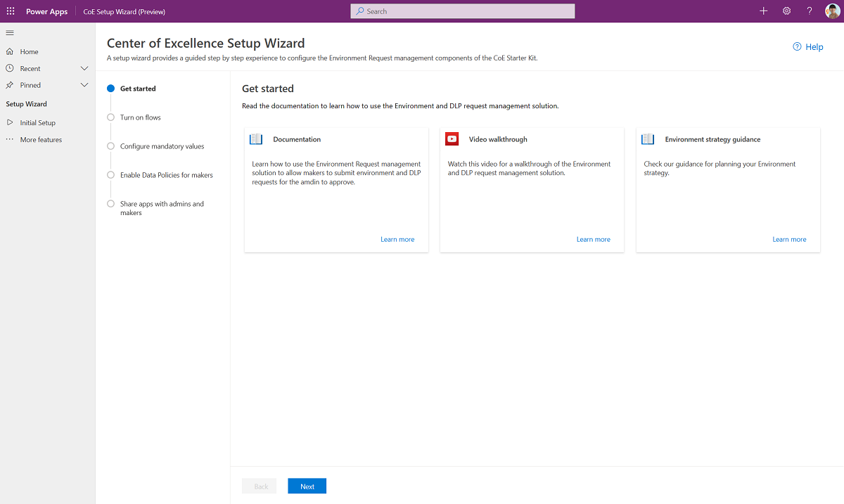Select the Get started step circle
The image size is (844, 504).
click(x=110, y=89)
